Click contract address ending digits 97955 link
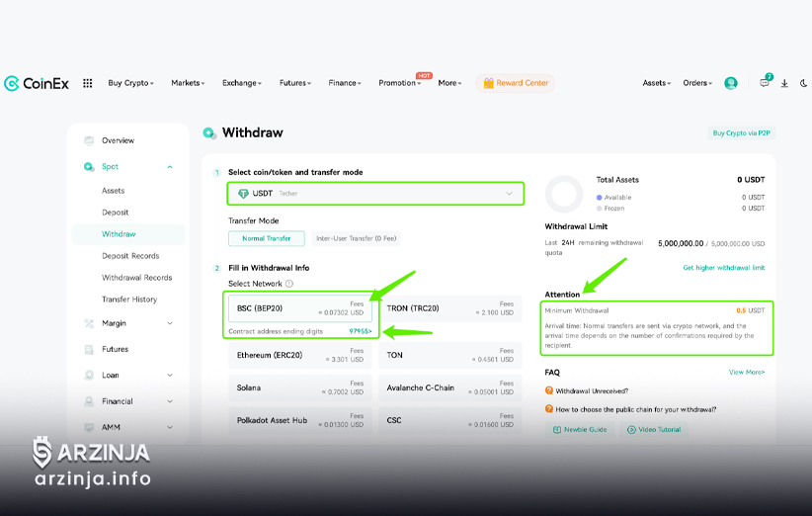The image size is (812, 516). pyautogui.click(x=361, y=331)
